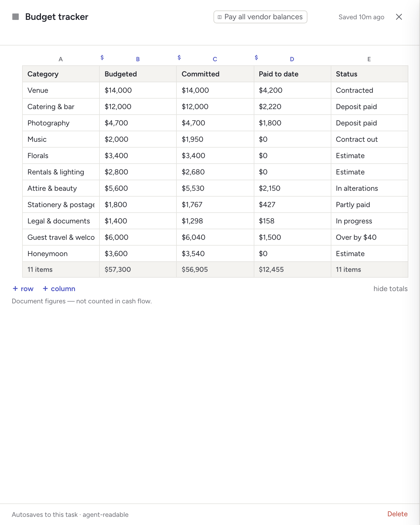420x525 pixels.
Task: Select the Rentals & lighting cell
Action: click(x=61, y=172)
